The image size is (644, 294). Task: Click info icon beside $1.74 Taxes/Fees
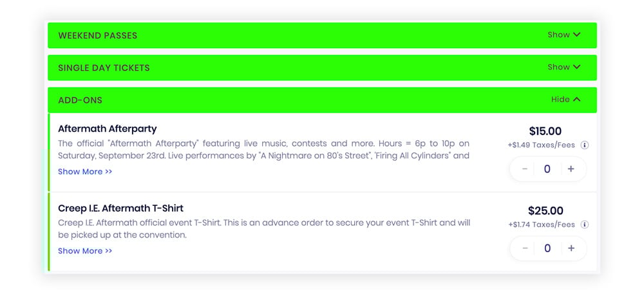click(x=585, y=225)
